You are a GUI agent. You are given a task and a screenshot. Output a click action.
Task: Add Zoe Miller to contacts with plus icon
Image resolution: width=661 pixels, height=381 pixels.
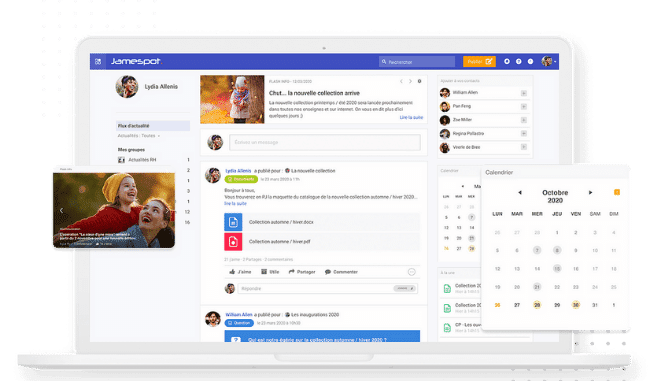coord(524,120)
